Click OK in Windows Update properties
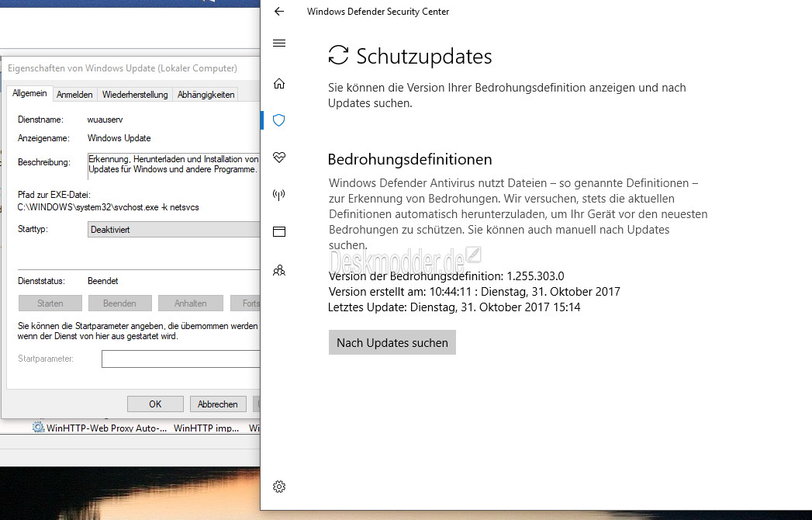Screen dimensions: 812x520 [155, 404]
